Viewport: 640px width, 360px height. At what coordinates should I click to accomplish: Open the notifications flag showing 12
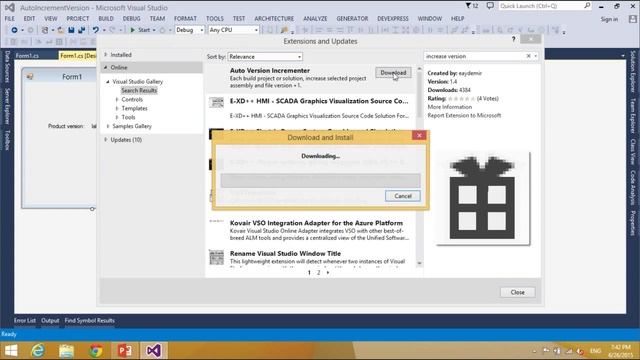[x=472, y=6]
